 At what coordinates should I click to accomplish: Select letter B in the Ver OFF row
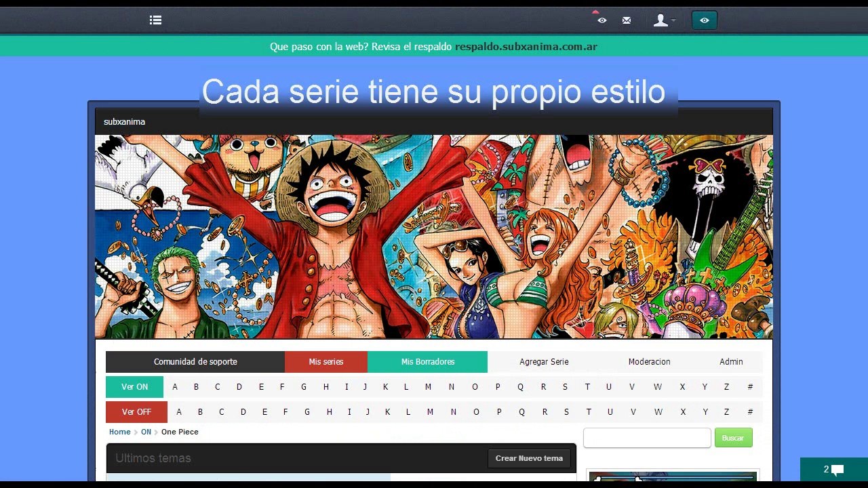coord(200,412)
